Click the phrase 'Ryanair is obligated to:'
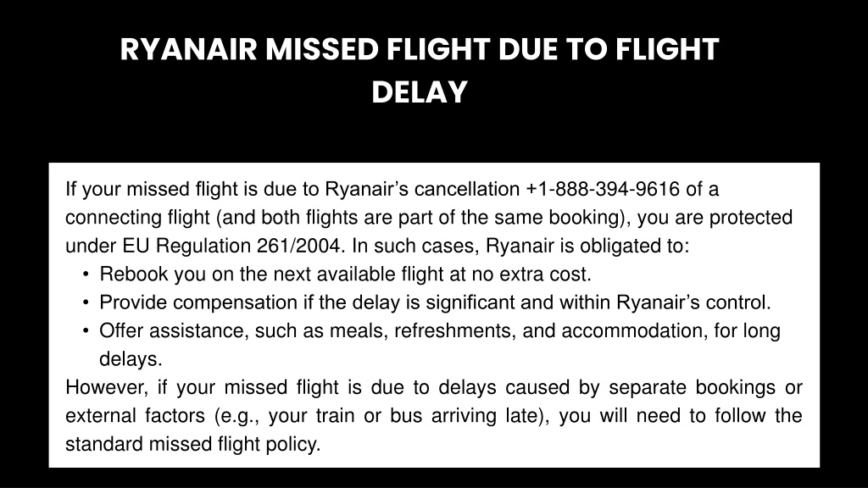Screen dimensions: 868x488 pos(587,246)
